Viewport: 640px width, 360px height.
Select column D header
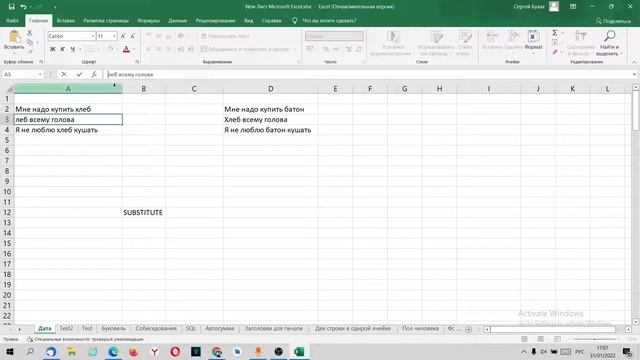pyautogui.click(x=271, y=89)
